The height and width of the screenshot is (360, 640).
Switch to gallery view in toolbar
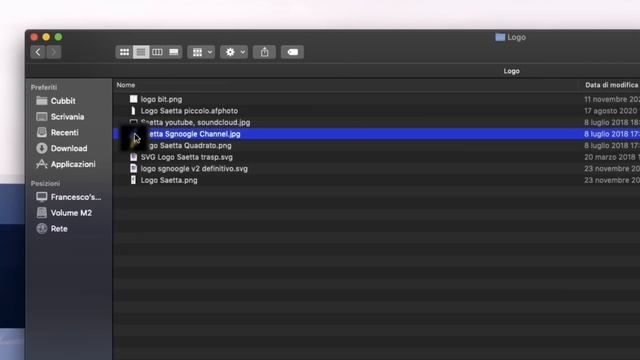pos(174,52)
